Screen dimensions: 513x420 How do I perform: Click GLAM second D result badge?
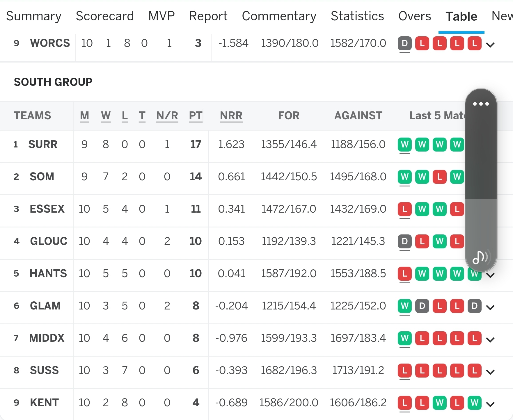pos(474,306)
